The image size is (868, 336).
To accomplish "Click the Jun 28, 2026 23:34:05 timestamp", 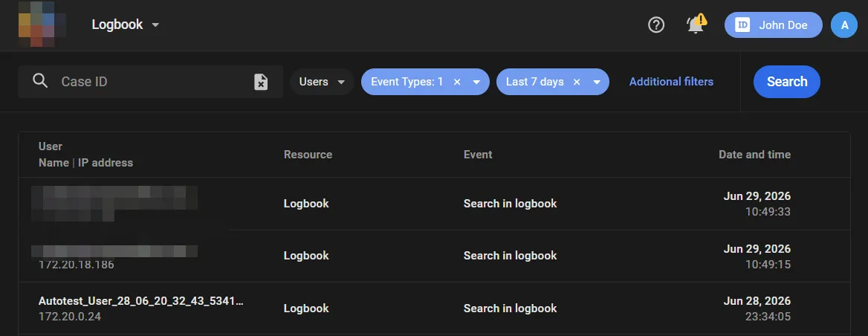I will pyautogui.click(x=757, y=309).
